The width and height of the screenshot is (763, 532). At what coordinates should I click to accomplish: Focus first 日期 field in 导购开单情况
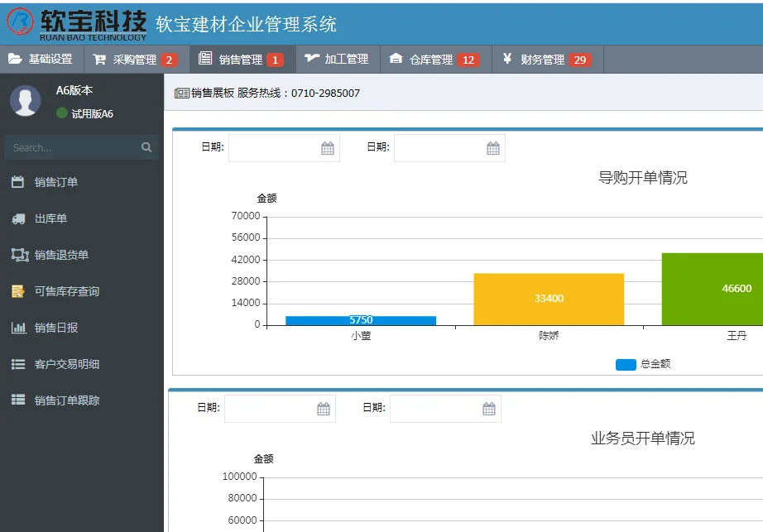tap(284, 148)
